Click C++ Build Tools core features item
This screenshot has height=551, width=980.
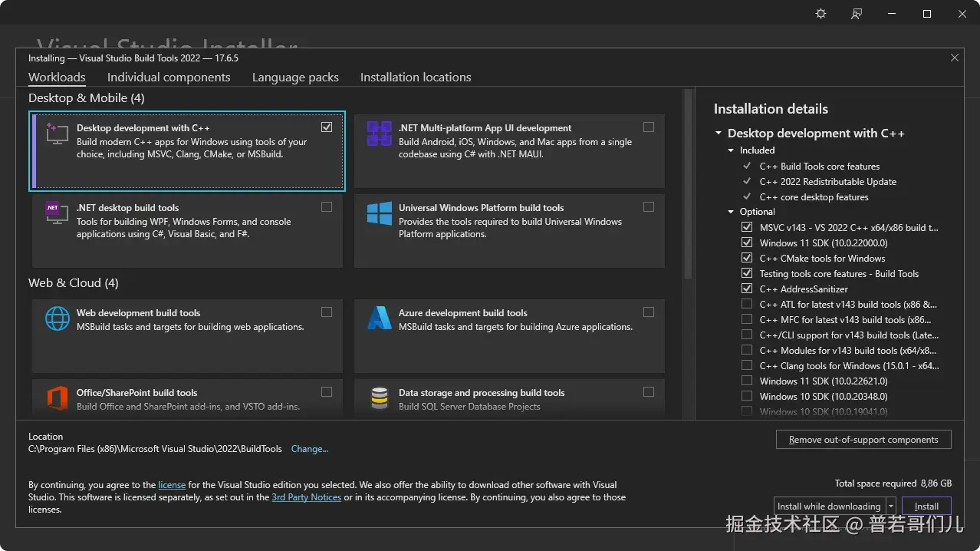(x=820, y=167)
